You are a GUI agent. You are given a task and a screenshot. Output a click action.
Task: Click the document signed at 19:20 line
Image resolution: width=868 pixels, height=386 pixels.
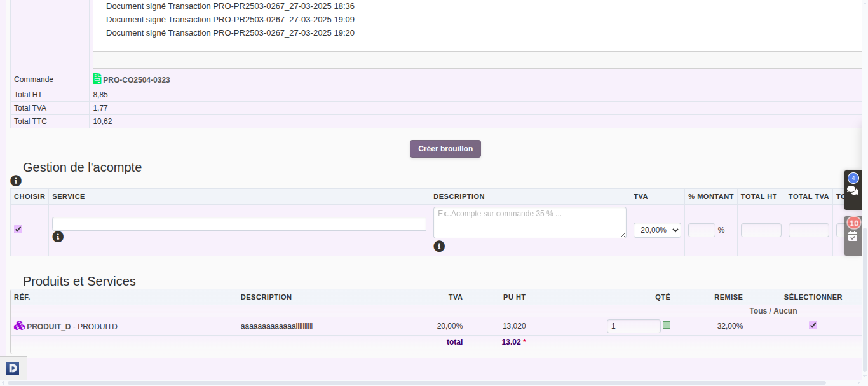[x=230, y=33]
